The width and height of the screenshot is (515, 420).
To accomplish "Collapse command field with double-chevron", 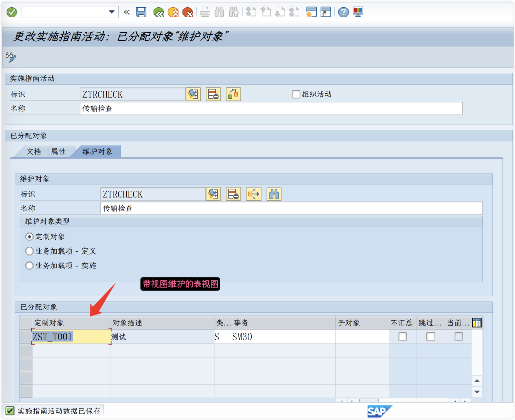I will 127,12.
